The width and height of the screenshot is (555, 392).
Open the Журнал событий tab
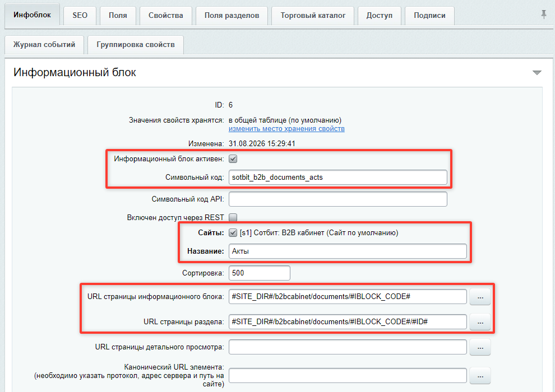click(44, 45)
